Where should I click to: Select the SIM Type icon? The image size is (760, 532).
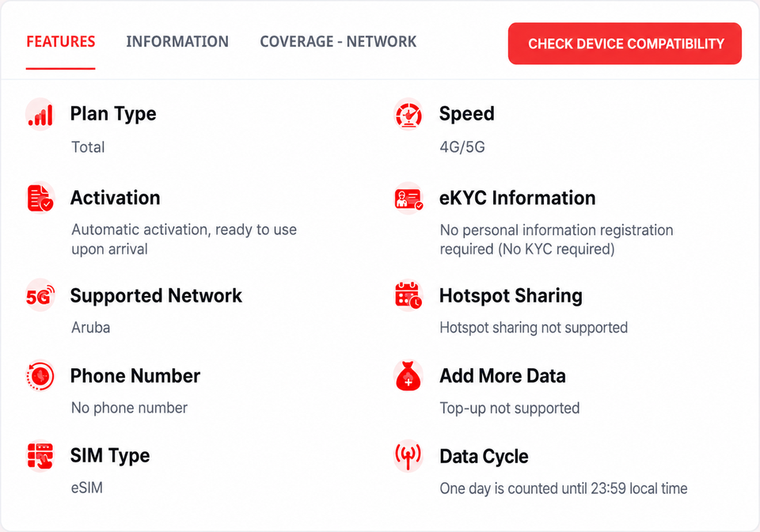pyautogui.click(x=40, y=456)
